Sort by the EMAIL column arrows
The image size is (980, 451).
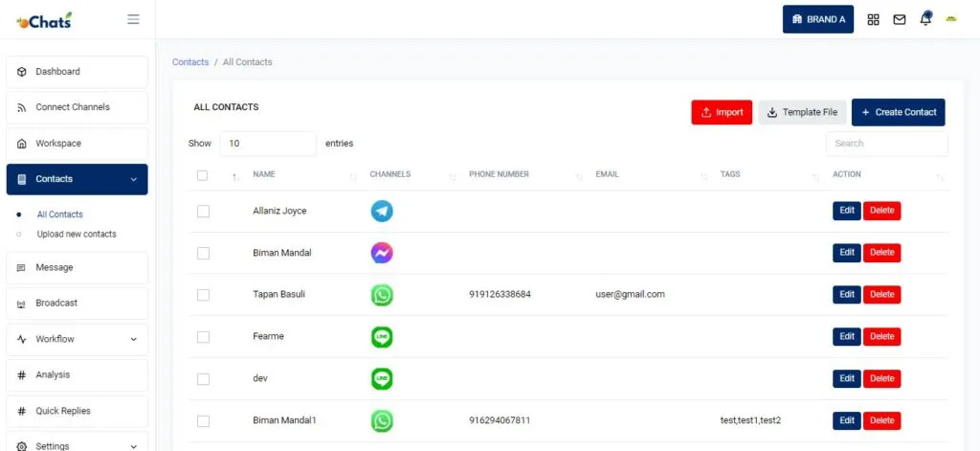tap(703, 178)
